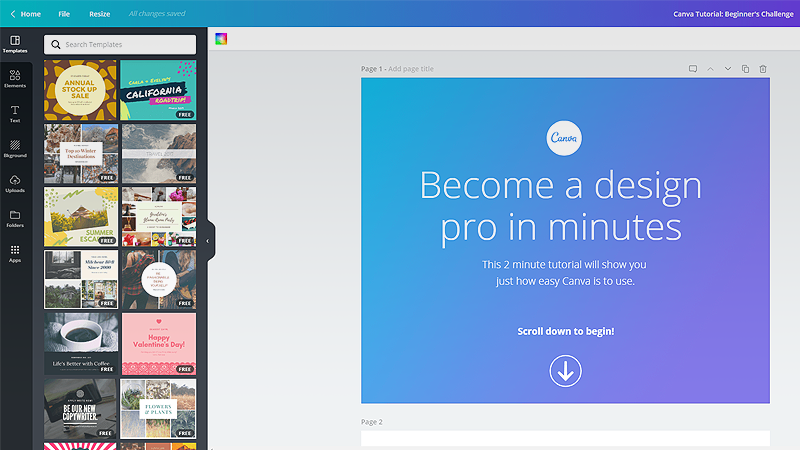The height and width of the screenshot is (450, 800).
Task: Click the Canva logo circle on canvas
Action: pos(564,138)
